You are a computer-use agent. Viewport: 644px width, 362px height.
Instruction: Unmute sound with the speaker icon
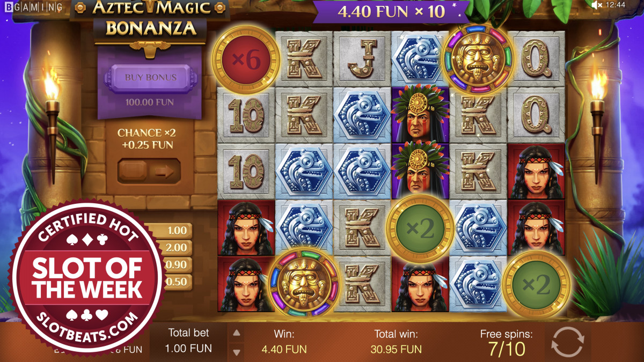tap(596, 5)
